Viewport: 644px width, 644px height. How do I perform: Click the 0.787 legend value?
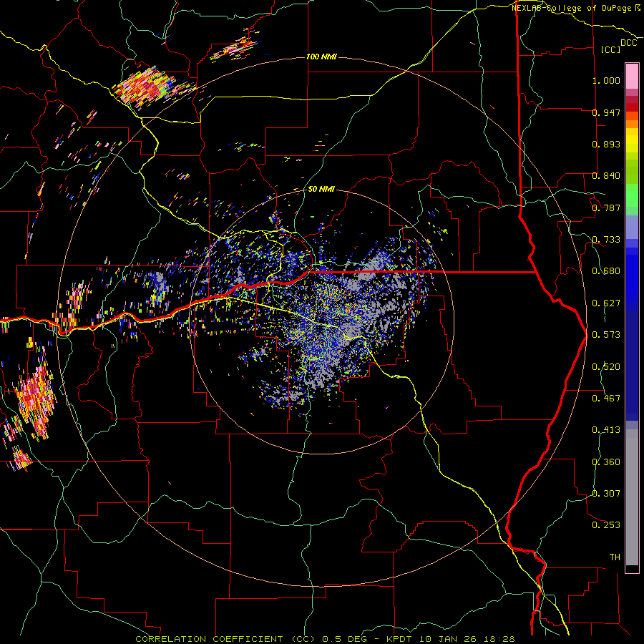(x=606, y=208)
